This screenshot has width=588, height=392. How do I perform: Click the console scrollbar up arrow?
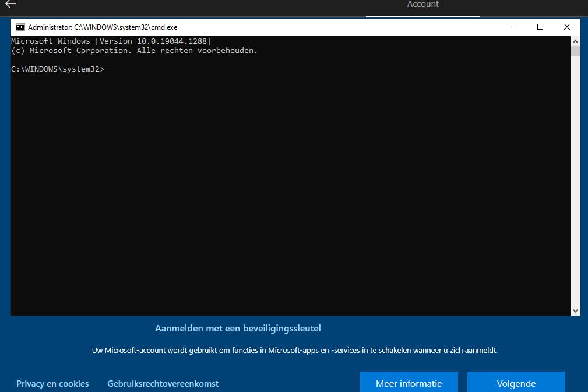[575, 41]
